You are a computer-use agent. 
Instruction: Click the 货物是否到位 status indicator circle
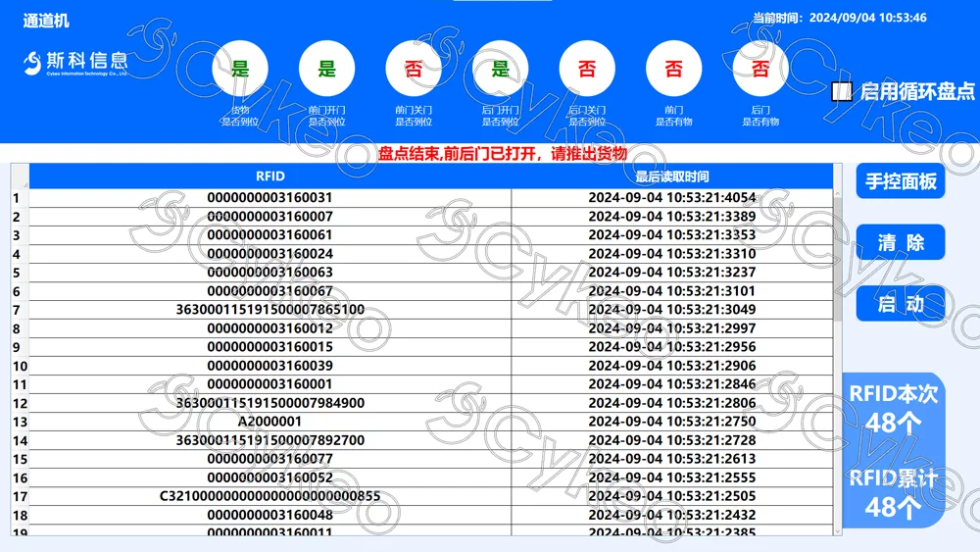coord(240,69)
